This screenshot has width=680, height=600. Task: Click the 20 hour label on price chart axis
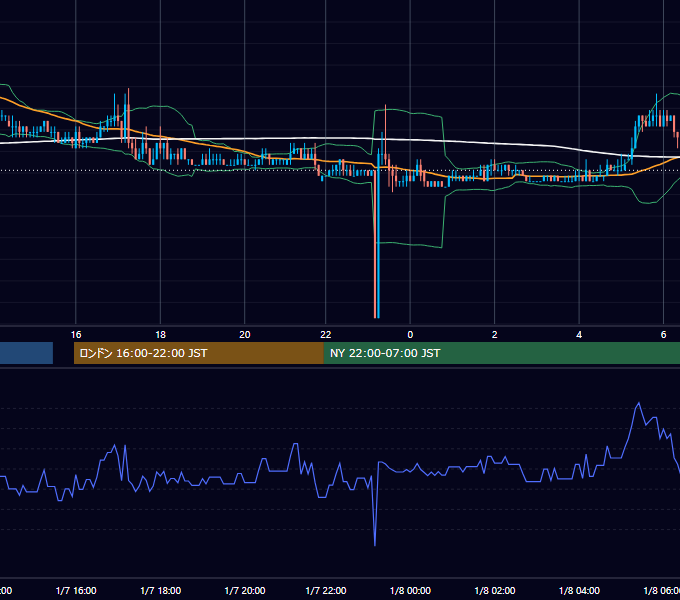tap(245, 335)
